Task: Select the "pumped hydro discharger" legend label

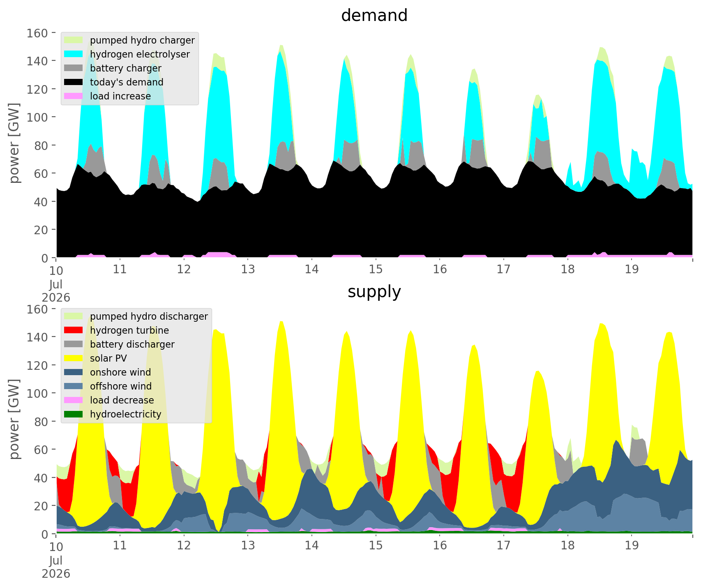Action: pos(149,317)
